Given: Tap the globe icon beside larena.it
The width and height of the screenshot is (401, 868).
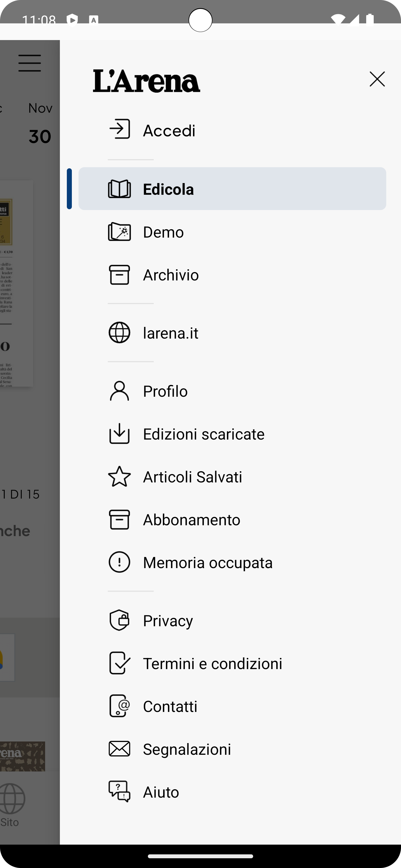Looking at the screenshot, I should [119, 332].
